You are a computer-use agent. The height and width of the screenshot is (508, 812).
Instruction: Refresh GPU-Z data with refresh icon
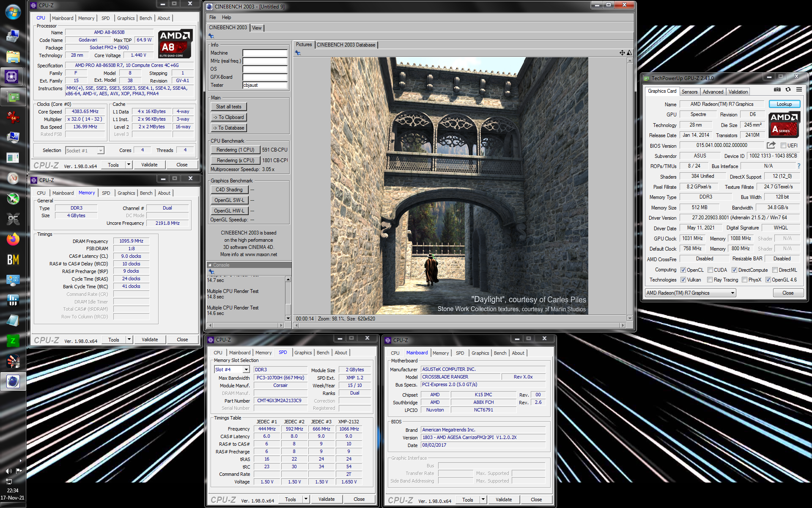click(x=788, y=89)
